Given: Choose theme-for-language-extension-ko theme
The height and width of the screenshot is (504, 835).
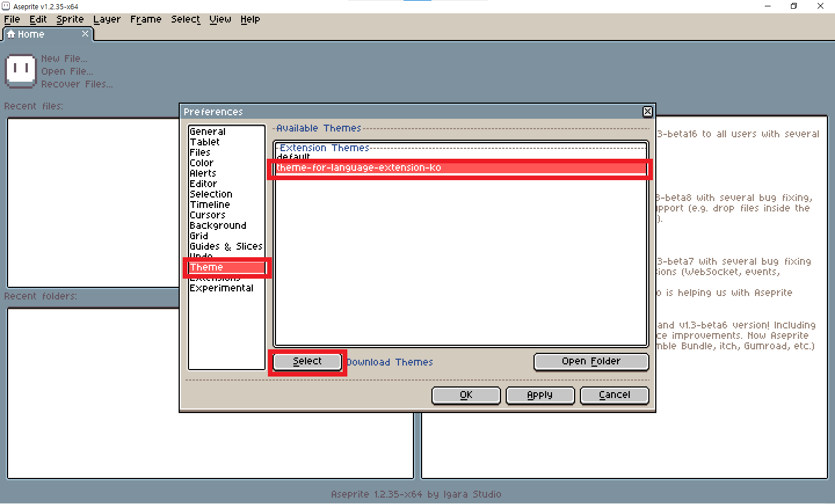Looking at the screenshot, I should pyautogui.click(x=461, y=167).
